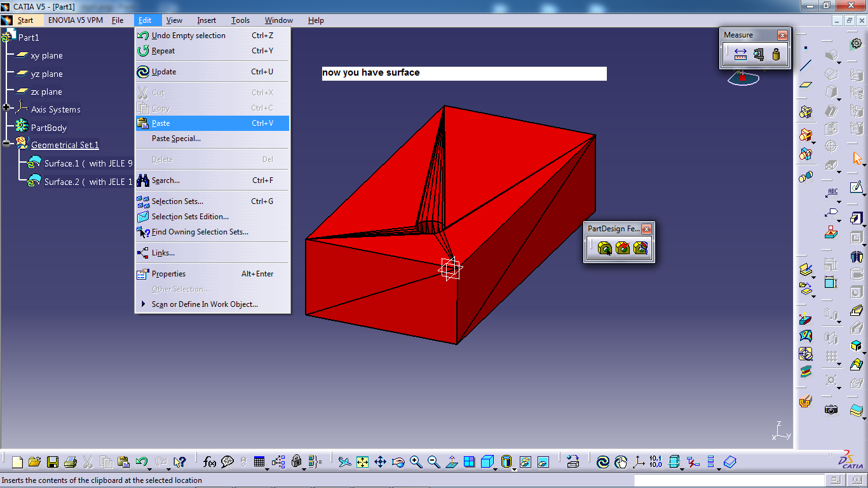This screenshot has width=868, height=488.
Task: Click the Design Table grid icon
Action: [259, 462]
